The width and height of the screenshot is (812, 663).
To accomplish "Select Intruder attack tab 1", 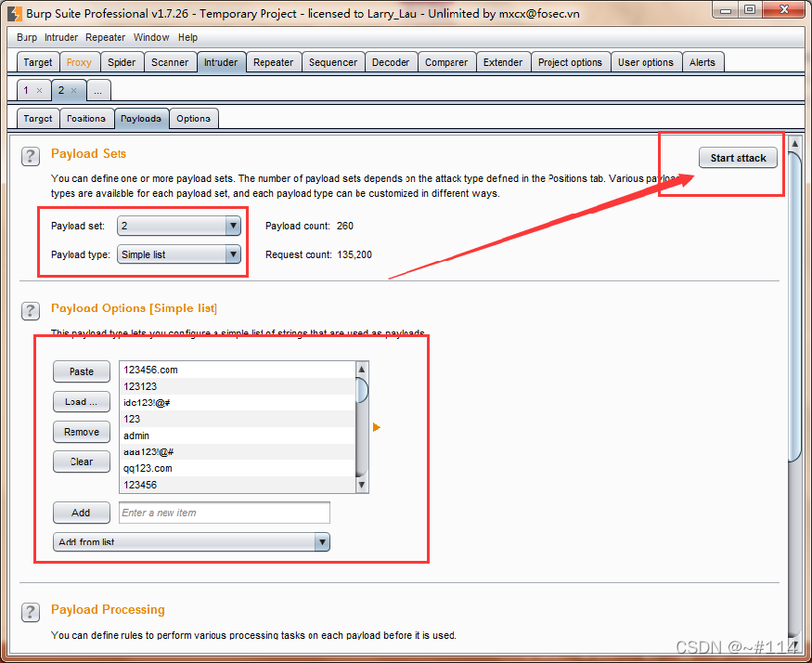I will tap(27, 91).
